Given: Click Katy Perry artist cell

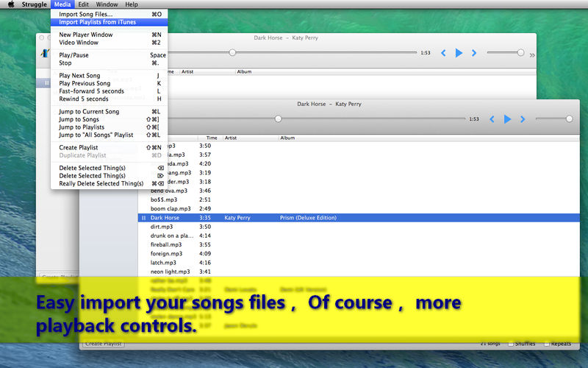Looking at the screenshot, I should click(237, 218).
